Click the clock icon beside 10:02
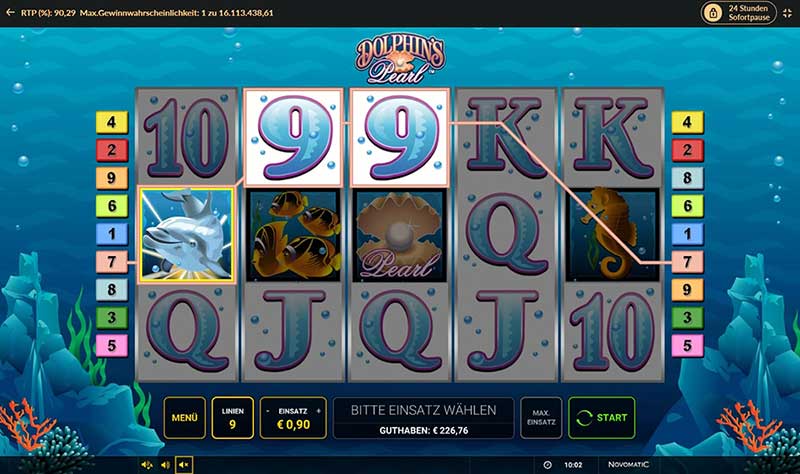 tap(547, 465)
